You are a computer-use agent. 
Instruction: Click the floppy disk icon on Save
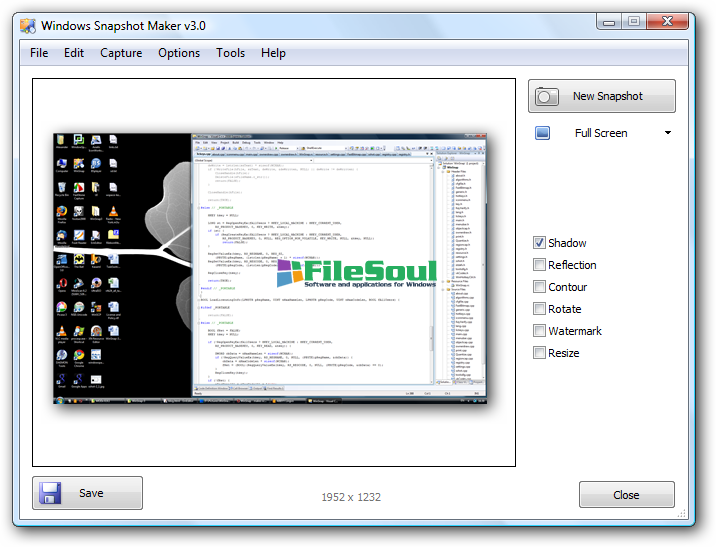pos(50,493)
